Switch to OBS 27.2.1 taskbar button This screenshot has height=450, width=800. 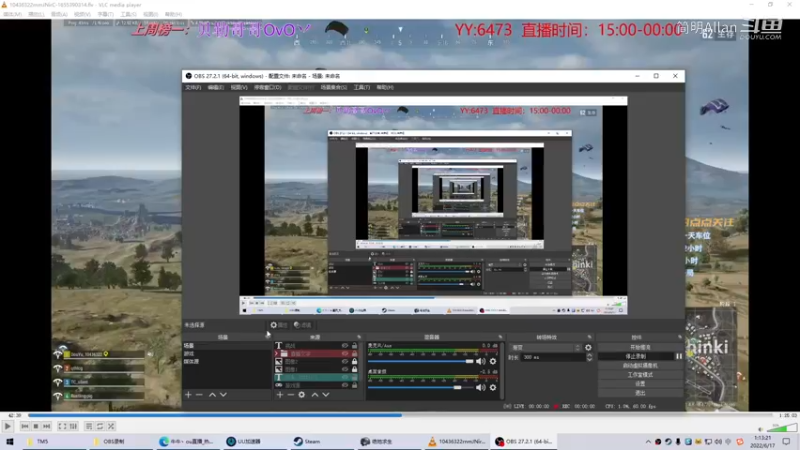click(x=524, y=441)
